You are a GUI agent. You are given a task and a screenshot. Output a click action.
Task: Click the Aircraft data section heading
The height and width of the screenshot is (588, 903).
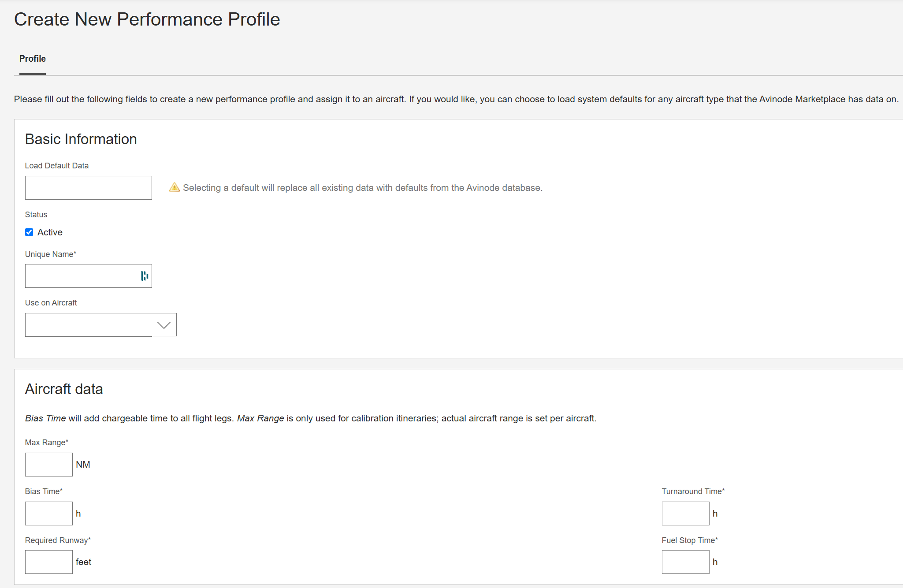click(x=64, y=389)
